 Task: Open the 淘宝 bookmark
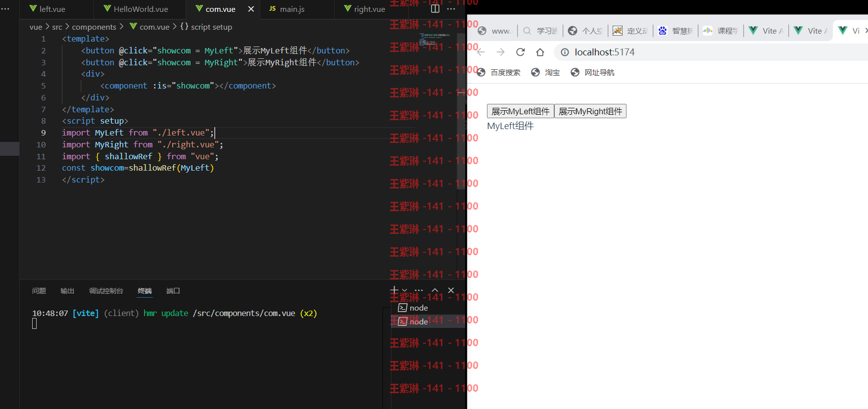[546, 72]
